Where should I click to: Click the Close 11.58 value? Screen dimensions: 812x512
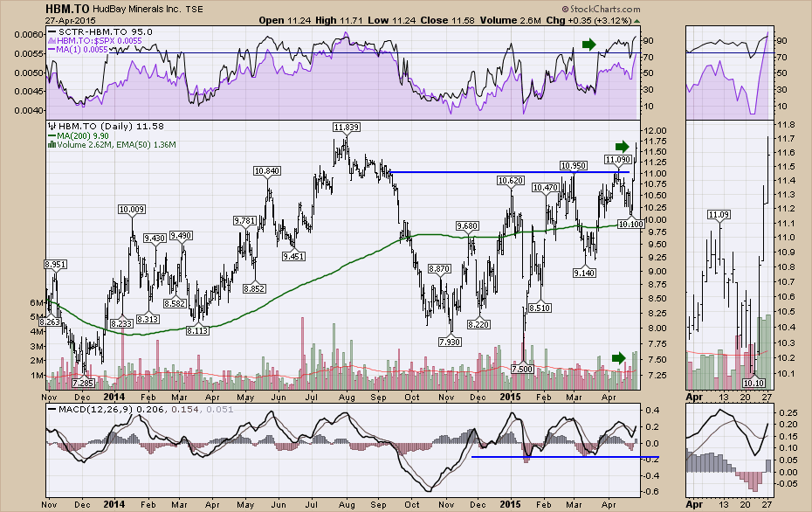click(x=447, y=20)
